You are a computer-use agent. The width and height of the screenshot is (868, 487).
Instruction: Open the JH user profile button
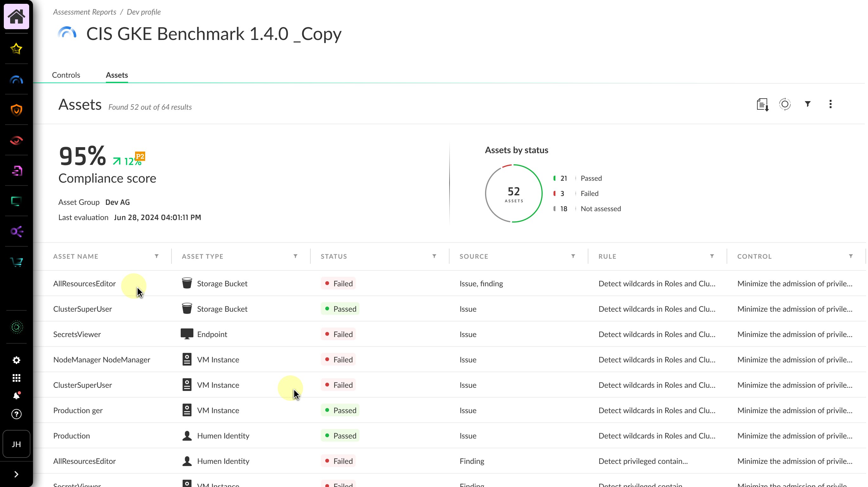(16, 444)
